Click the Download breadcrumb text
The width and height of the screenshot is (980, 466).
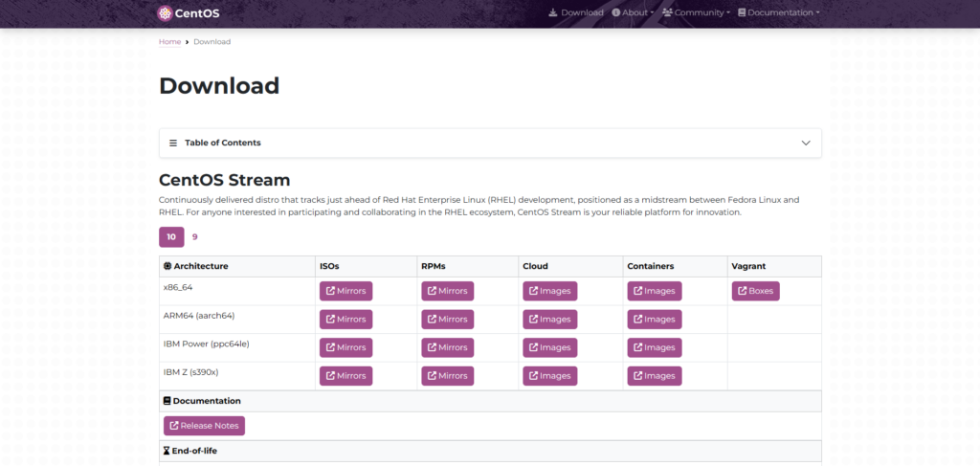tap(212, 42)
